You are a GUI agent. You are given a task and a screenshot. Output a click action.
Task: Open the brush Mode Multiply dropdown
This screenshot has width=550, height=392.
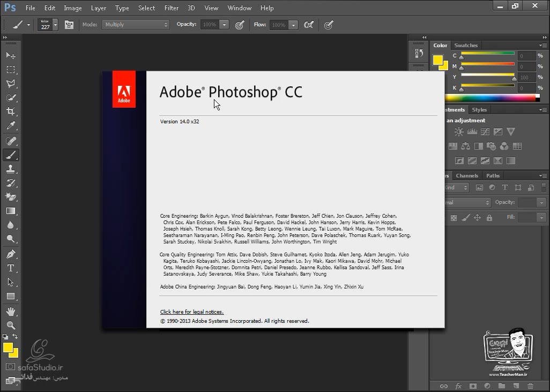(136, 25)
